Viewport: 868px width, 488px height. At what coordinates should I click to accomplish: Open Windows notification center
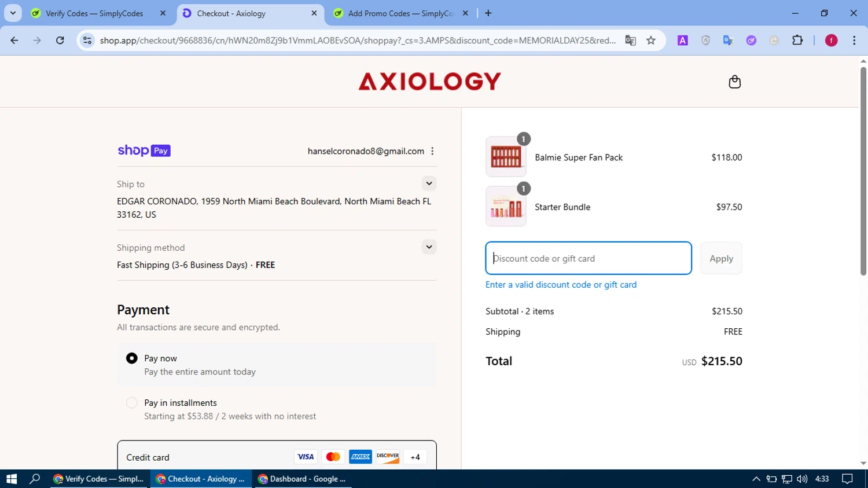pos(847,479)
